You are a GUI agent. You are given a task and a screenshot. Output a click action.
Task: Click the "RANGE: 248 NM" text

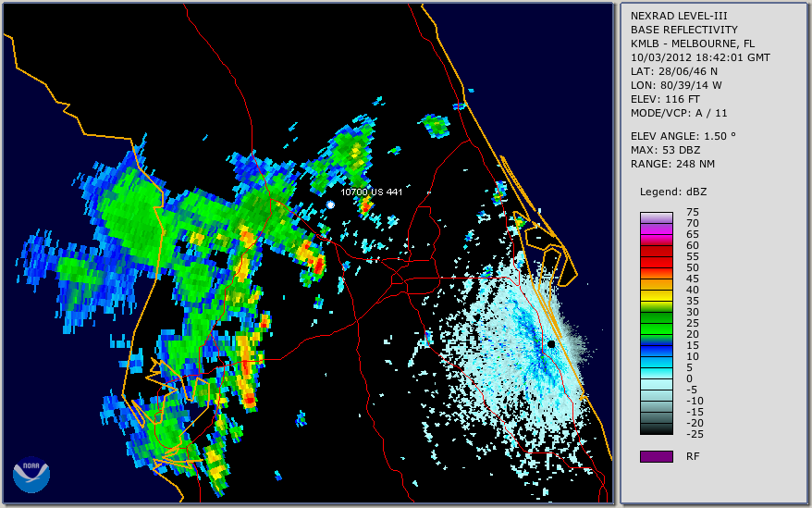click(x=672, y=165)
